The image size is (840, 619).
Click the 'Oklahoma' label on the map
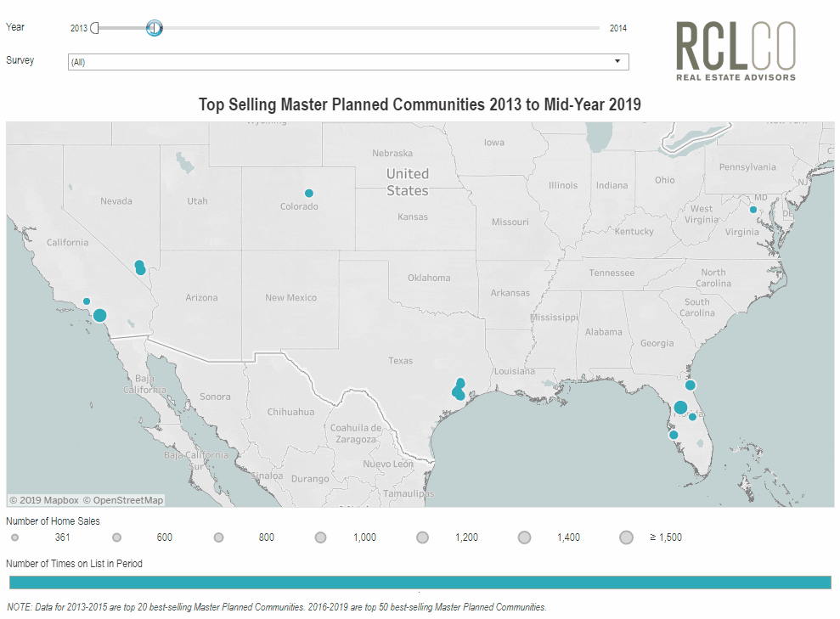(x=429, y=278)
